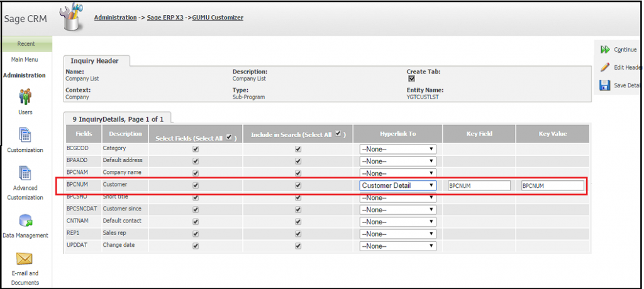This screenshot has height=289, width=644.
Task: Uncheck Select Fields for BPAADD Default address
Action: pos(196,161)
